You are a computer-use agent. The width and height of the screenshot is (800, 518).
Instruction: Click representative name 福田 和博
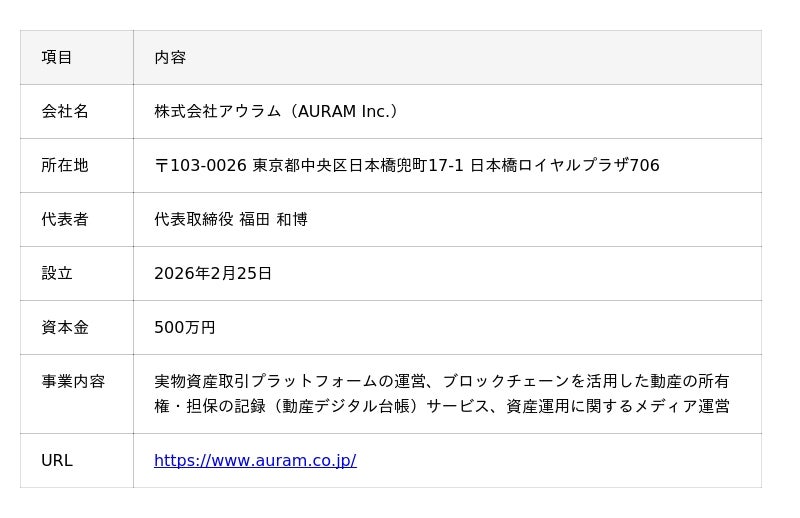[273, 219]
